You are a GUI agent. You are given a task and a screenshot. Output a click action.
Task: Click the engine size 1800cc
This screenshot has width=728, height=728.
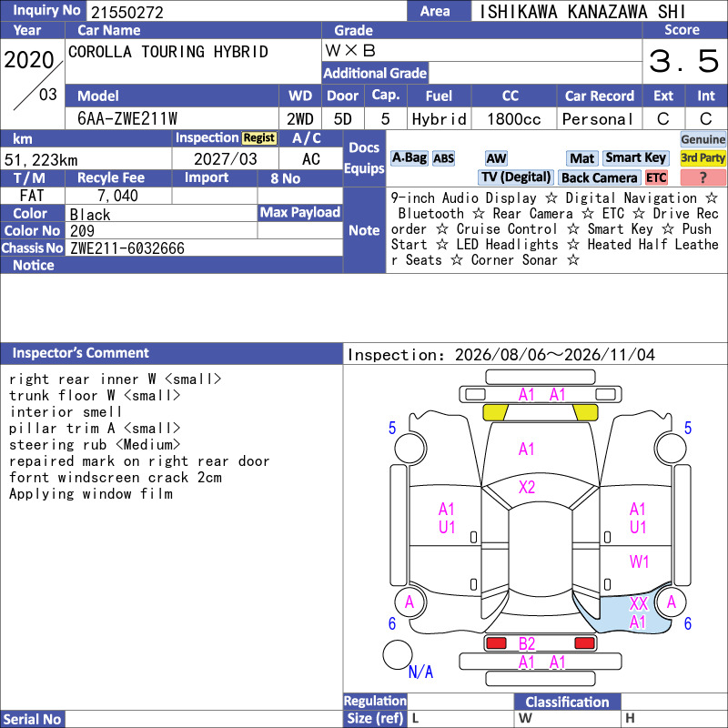point(514,119)
